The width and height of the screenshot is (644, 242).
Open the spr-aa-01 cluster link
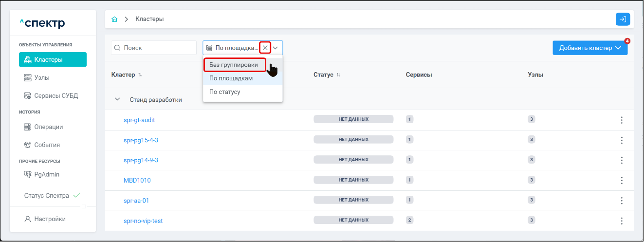tap(136, 200)
